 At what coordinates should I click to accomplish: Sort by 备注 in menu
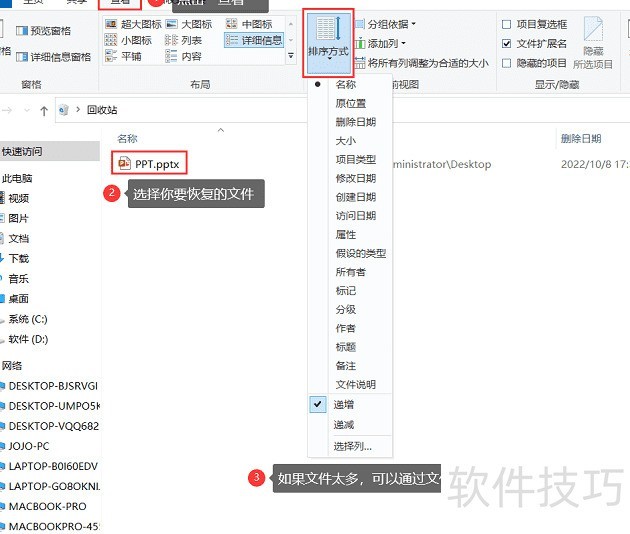point(346,366)
